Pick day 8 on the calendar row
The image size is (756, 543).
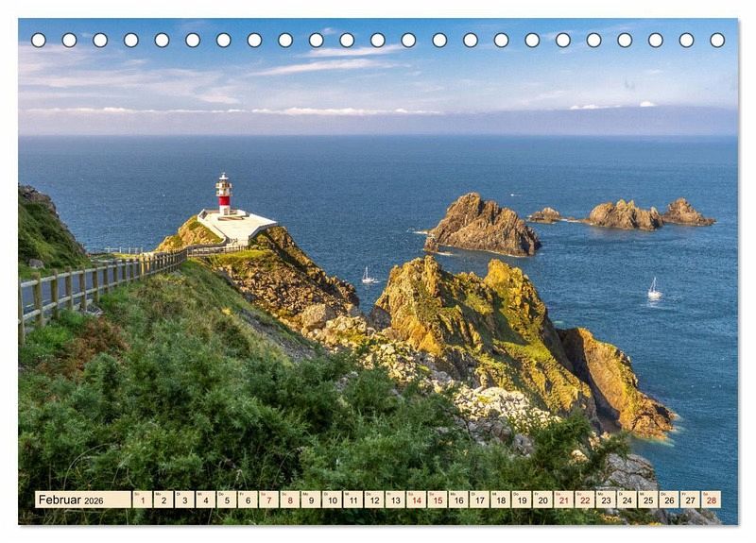tap(289, 500)
